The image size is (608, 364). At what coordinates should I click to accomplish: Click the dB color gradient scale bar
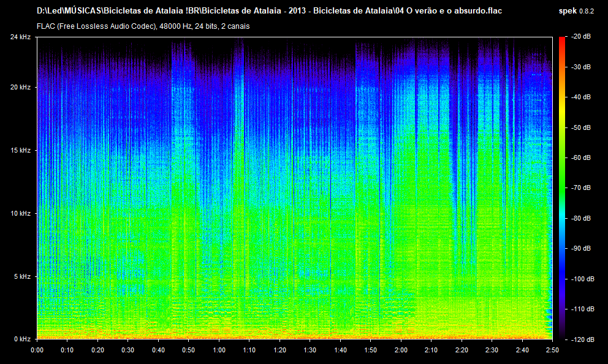[562, 188]
